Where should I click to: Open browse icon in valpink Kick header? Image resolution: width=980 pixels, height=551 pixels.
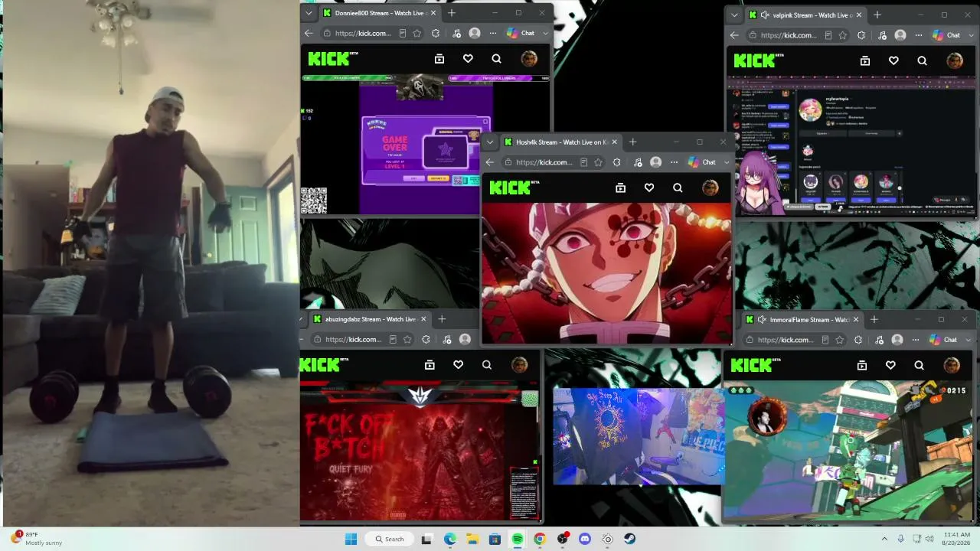pyautogui.click(x=865, y=60)
